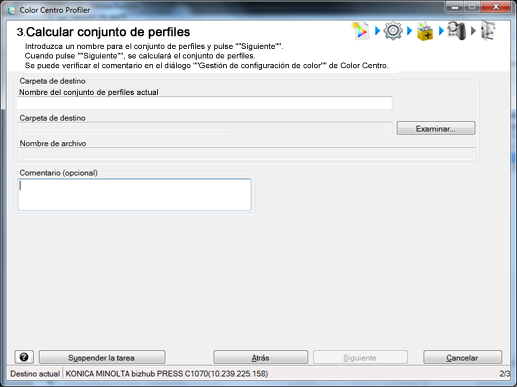Click the 3.Calcular conjunto de perfiles heading
Viewport: 517px width, 387px height.
point(103,32)
